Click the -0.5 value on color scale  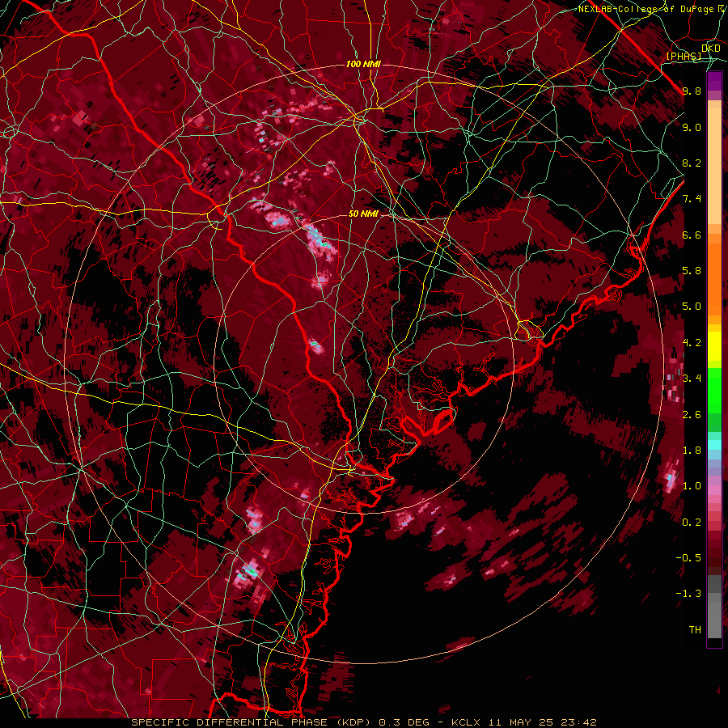click(688, 558)
